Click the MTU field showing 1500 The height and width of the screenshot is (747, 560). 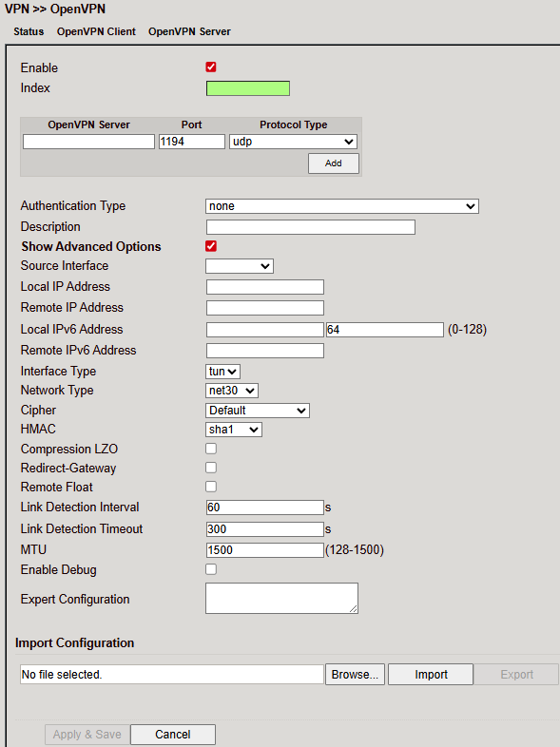click(x=265, y=550)
